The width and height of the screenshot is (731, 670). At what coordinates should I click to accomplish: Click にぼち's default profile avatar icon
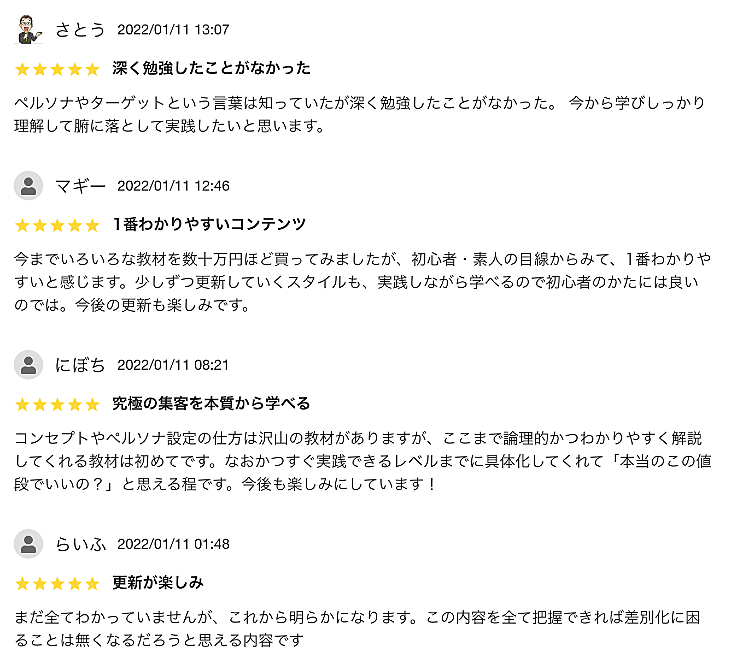(x=28, y=365)
